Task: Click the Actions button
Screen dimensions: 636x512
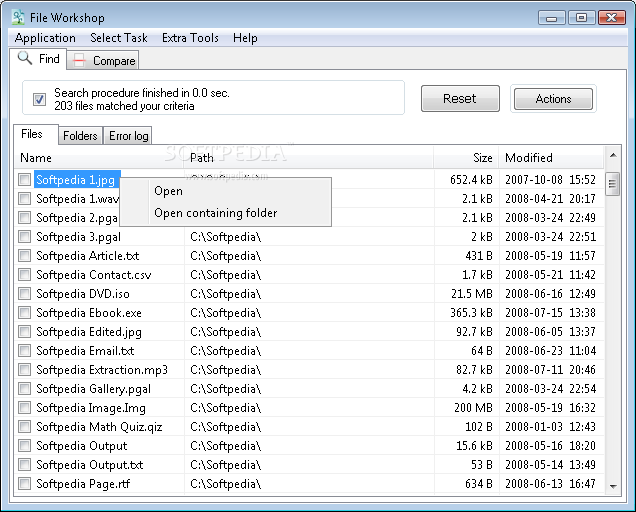Action: [553, 99]
